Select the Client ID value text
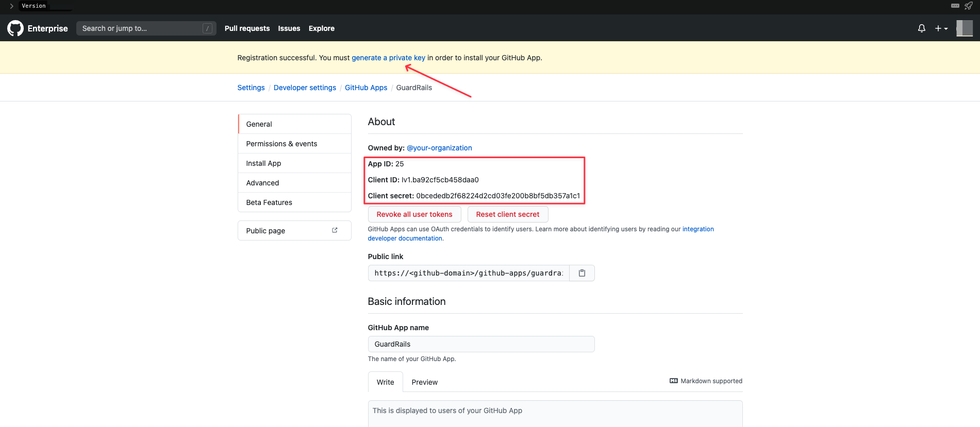 440,180
